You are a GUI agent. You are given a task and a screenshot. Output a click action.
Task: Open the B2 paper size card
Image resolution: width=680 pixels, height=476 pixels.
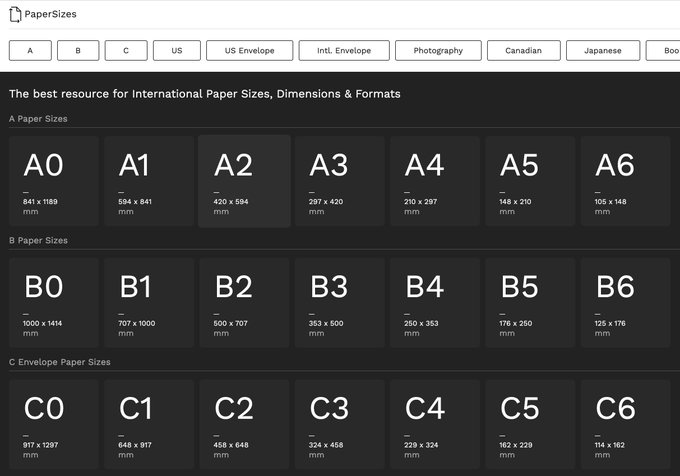244,303
